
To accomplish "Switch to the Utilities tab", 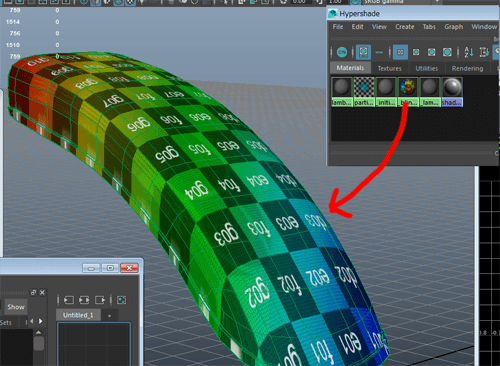I will [x=427, y=68].
